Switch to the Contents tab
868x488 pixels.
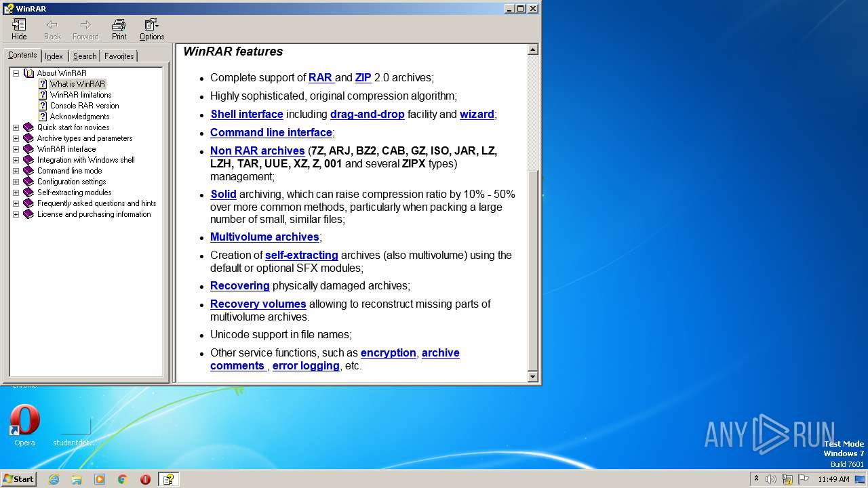pyautogui.click(x=22, y=56)
